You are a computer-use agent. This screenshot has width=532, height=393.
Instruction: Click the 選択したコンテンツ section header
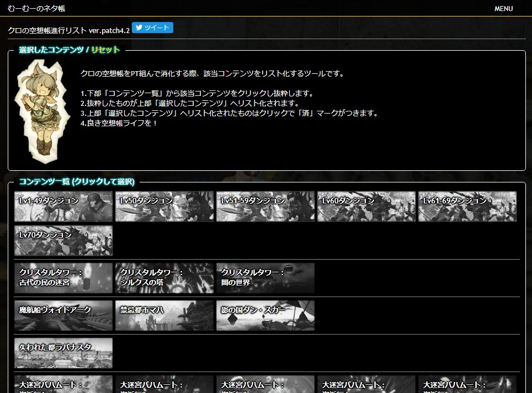[x=51, y=50]
